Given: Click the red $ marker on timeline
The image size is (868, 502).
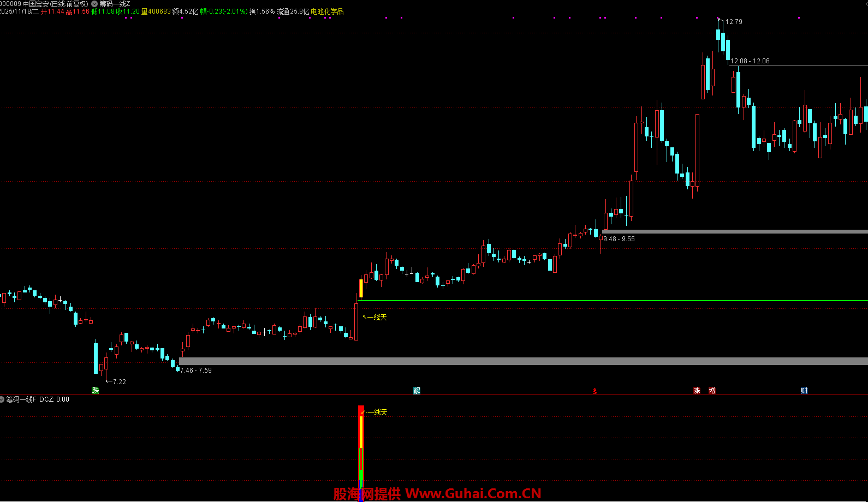Looking at the screenshot, I should tap(595, 391).
